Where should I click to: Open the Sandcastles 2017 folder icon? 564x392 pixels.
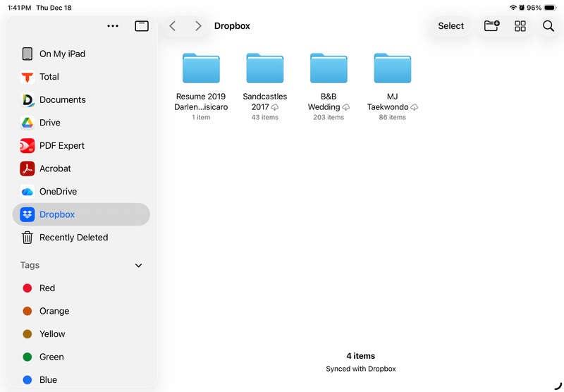point(265,68)
